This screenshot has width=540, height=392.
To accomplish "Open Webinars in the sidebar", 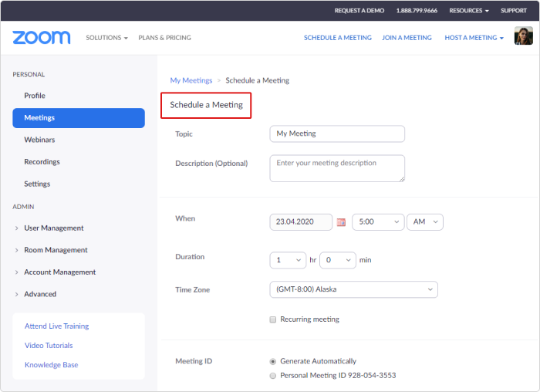I will tap(39, 140).
